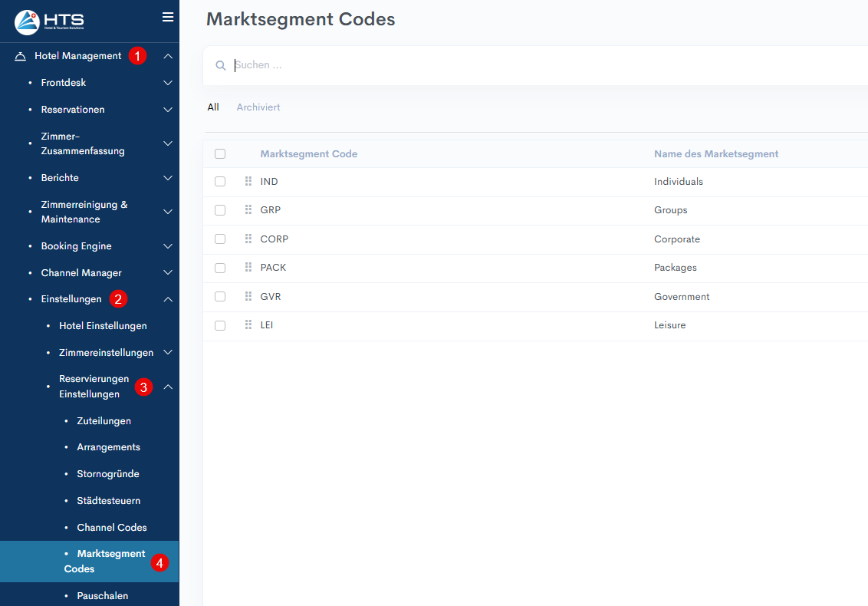Screen dimensions: 868x606
Task: Expand the Frontdesk submenu
Action: (x=168, y=83)
